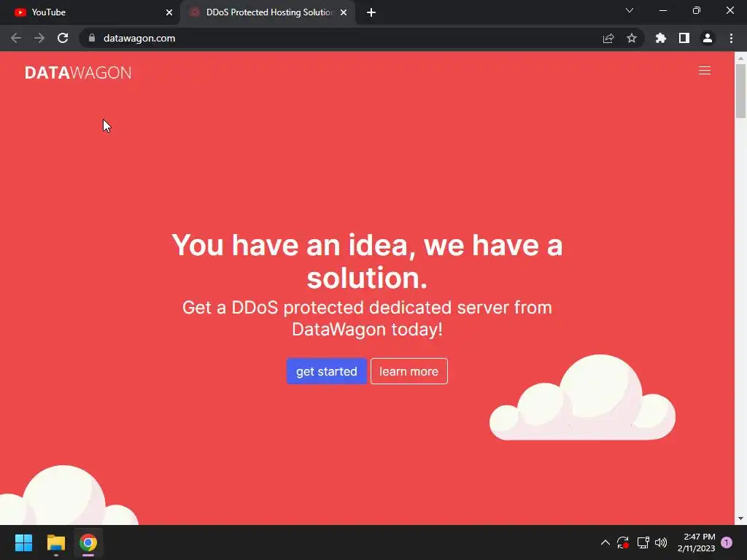The width and height of the screenshot is (747, 560).
Task: Select the DDoS Protected Hosting Solutions tab
Action: [x=268, y=12]
